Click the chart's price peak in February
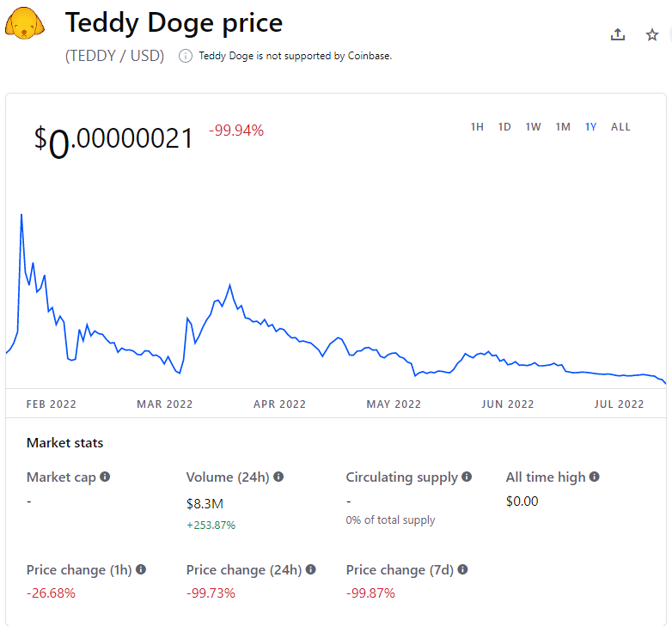 21,215
